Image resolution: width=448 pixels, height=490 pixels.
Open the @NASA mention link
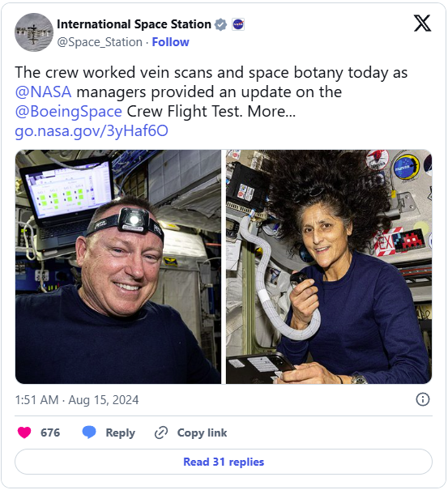[x=44, y=92]
